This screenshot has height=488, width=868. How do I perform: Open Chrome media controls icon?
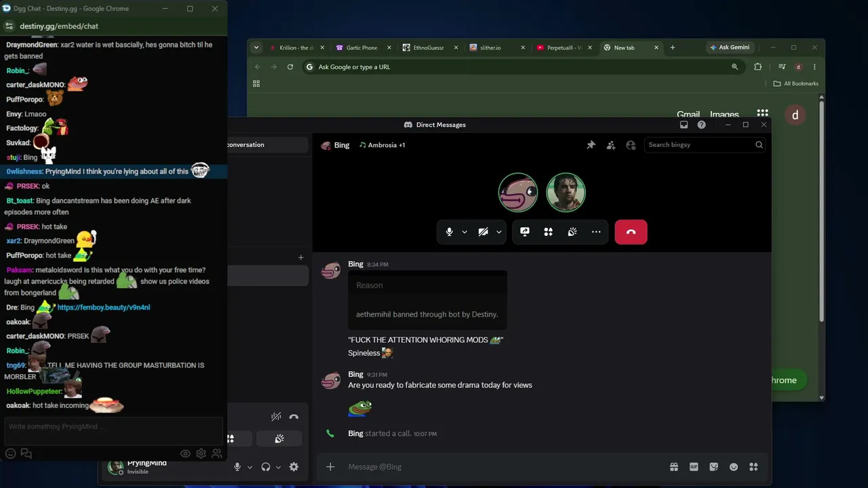tap(782, 66)
